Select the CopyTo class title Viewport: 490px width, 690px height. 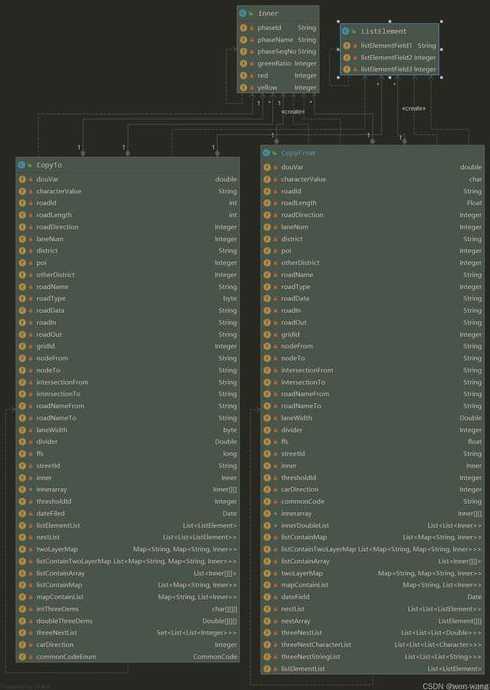click(x=49, y=165)
